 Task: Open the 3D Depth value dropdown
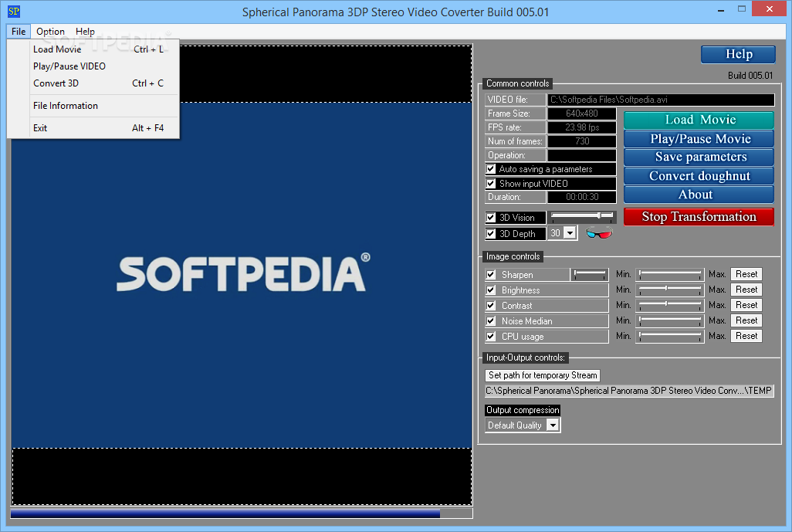(x=570, y=233)
